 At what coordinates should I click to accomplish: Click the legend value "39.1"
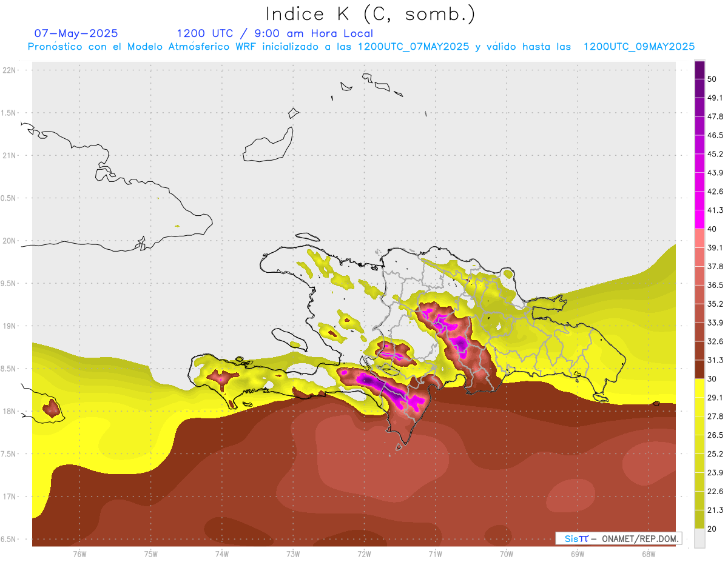(715, 247)
